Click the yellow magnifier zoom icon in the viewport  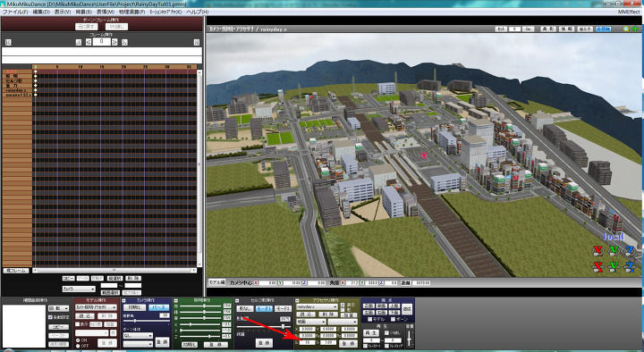tap(626, 29)
